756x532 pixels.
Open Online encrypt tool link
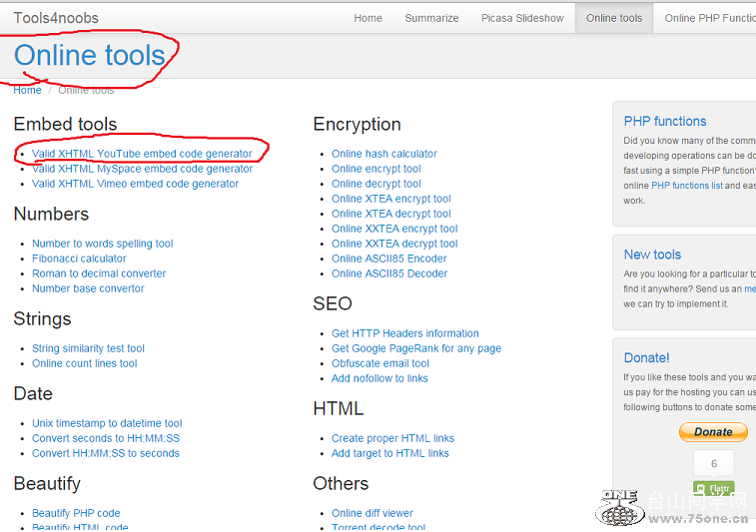click(x=377, y=169)
